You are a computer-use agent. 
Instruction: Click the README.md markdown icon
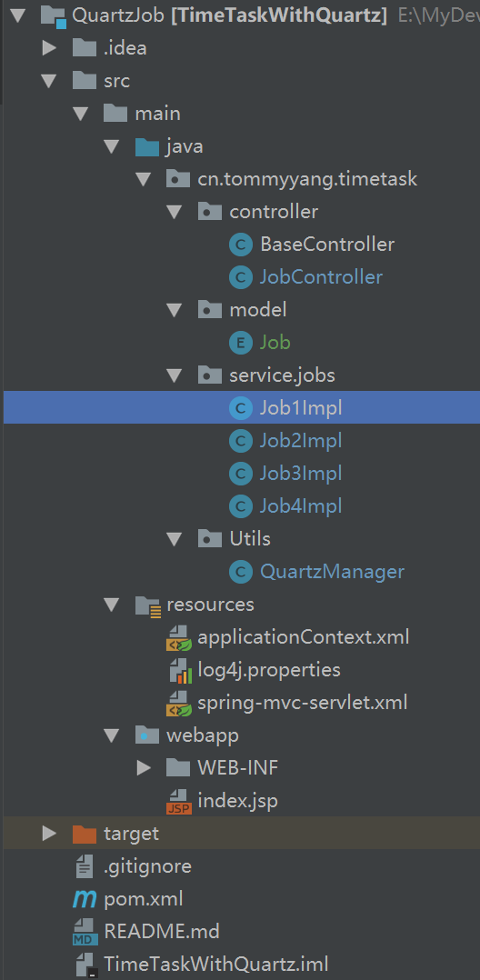85,933
